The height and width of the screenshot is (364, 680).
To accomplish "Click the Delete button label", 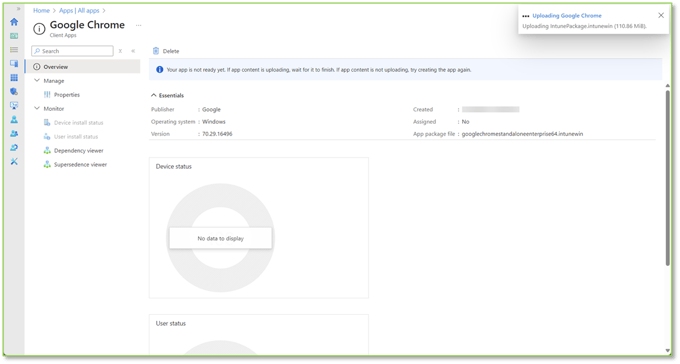I will point(171,51).
